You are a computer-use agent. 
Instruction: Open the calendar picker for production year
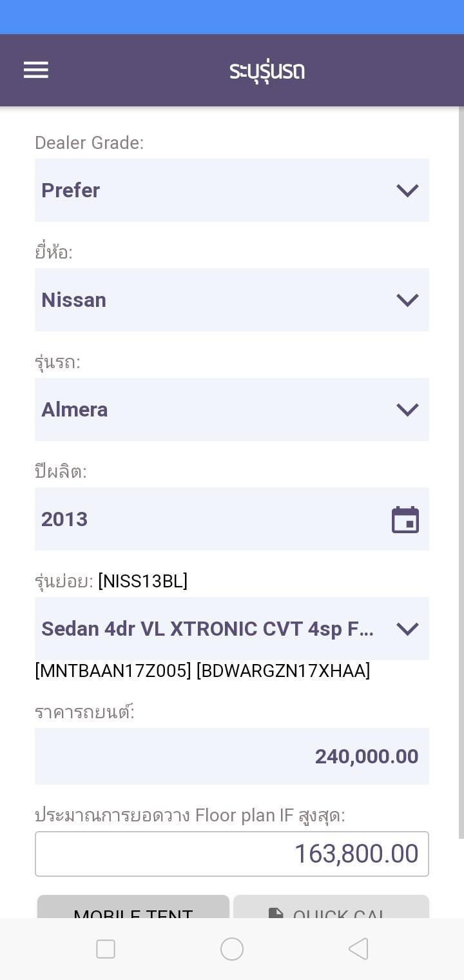click(405, 520)
